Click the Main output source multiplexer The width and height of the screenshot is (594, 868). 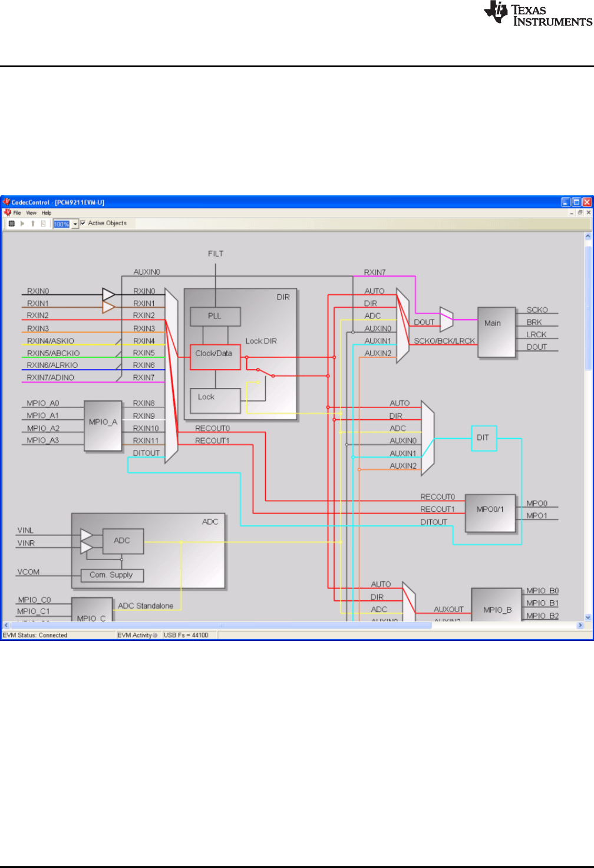(403, 325)
